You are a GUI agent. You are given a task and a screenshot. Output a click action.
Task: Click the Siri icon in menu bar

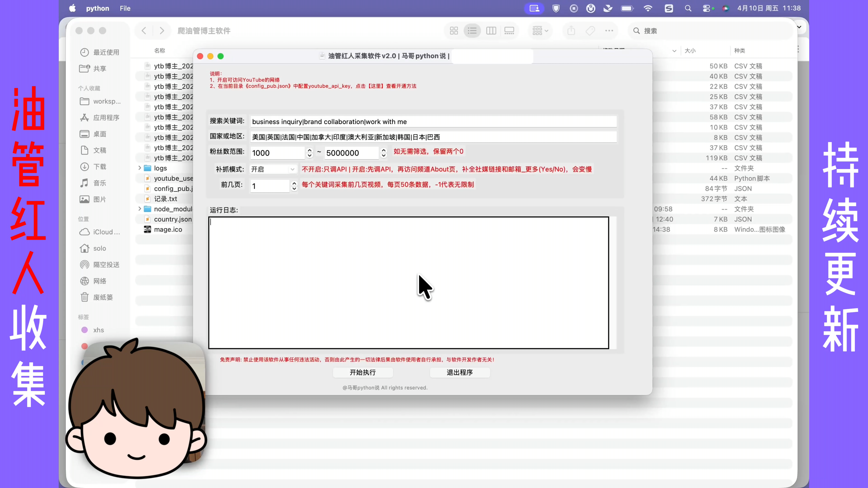[x=725, y=8]
